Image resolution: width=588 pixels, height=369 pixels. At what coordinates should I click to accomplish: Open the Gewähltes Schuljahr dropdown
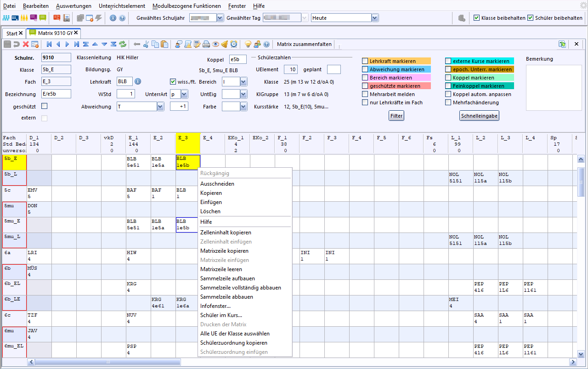coord(220,18)
